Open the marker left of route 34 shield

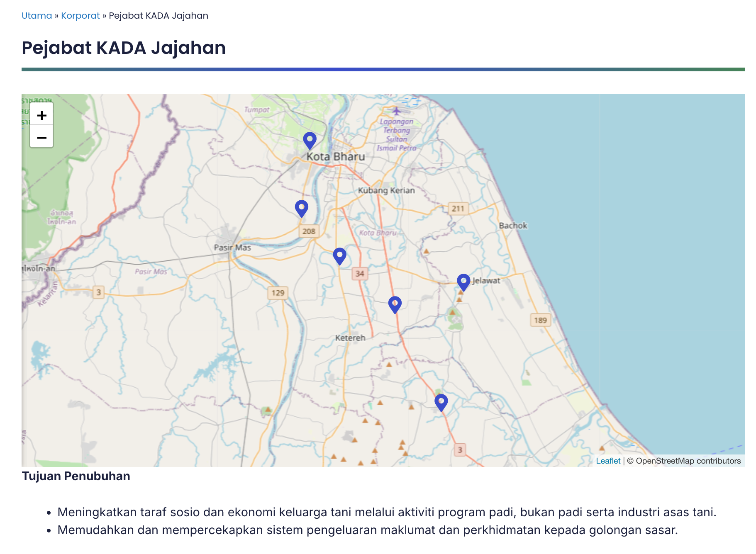click(x=339, y=256)
